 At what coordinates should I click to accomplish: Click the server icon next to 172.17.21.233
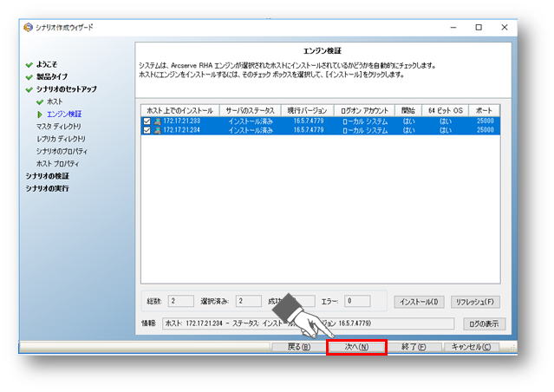[x=158, y=121]
